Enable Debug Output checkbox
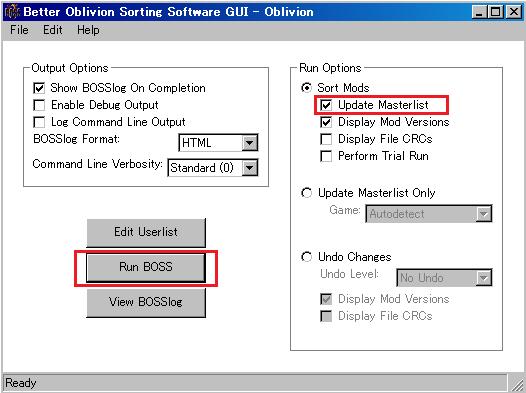526x393 pixels. click(x=39, y=105)
